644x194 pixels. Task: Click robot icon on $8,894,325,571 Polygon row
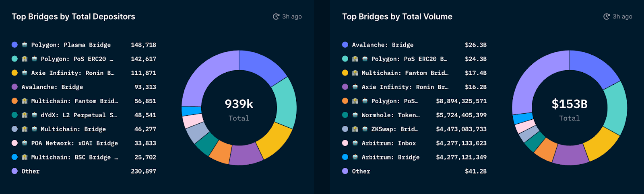[365, 101]
